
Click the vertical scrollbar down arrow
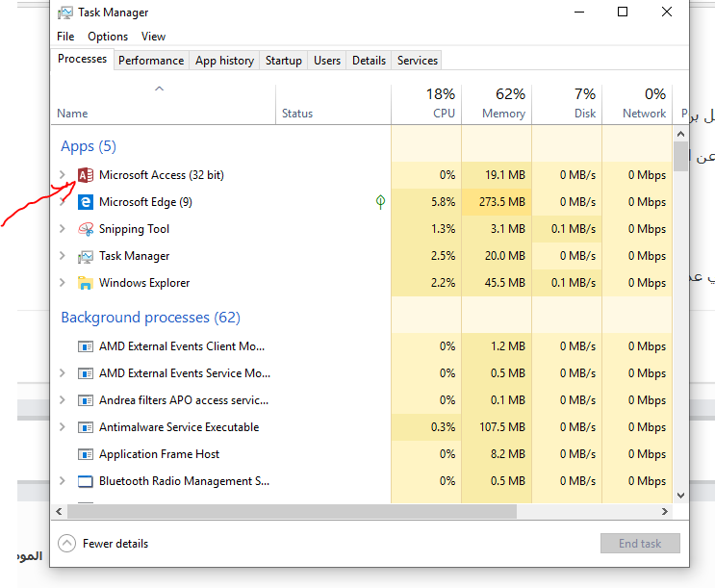point(681,495)
